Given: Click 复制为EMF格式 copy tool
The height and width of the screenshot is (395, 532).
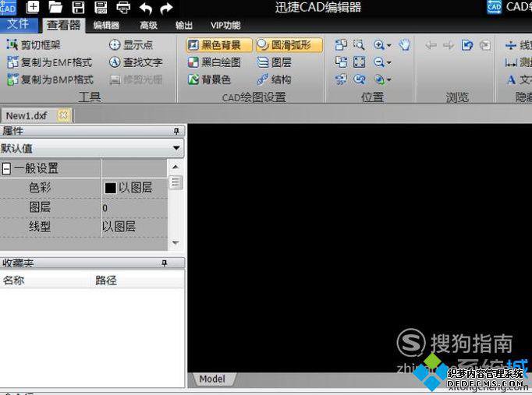Looking at the screenshot, I should (50, 62).
